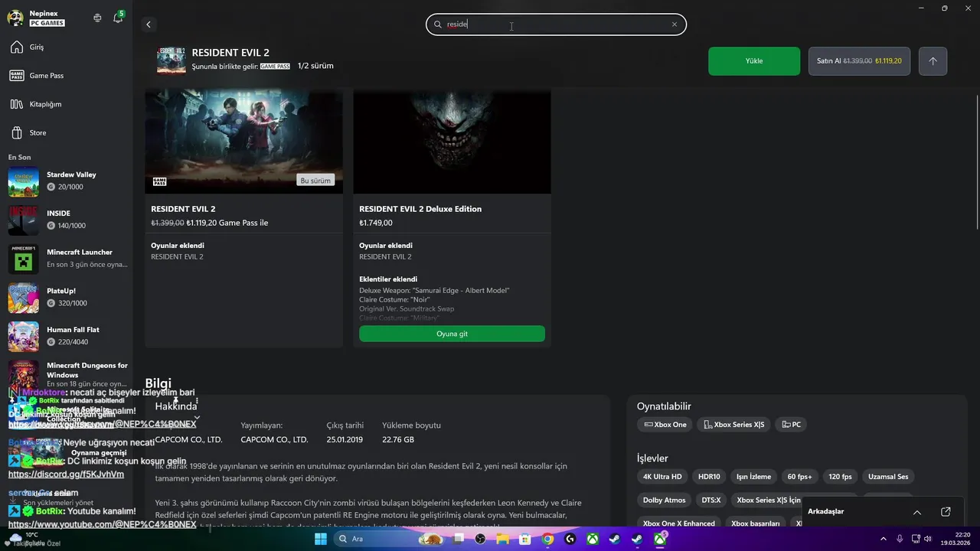Click the Xbox başarıları tag

[755, 523]
